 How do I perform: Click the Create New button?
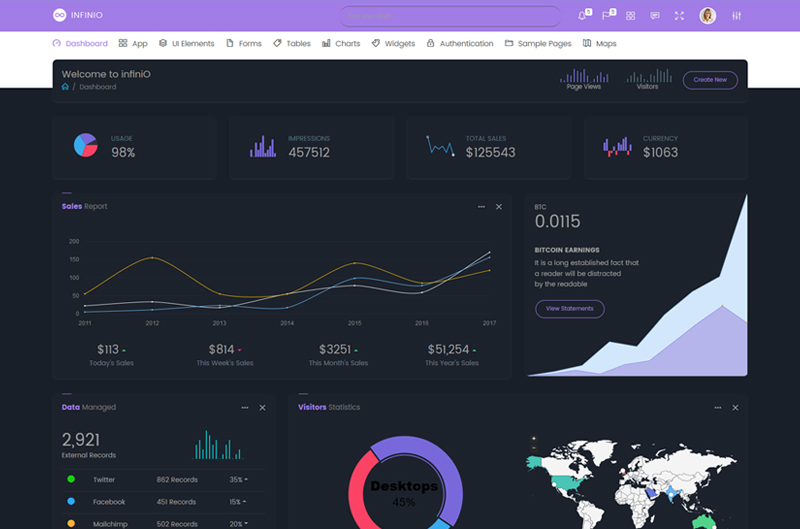710,80
